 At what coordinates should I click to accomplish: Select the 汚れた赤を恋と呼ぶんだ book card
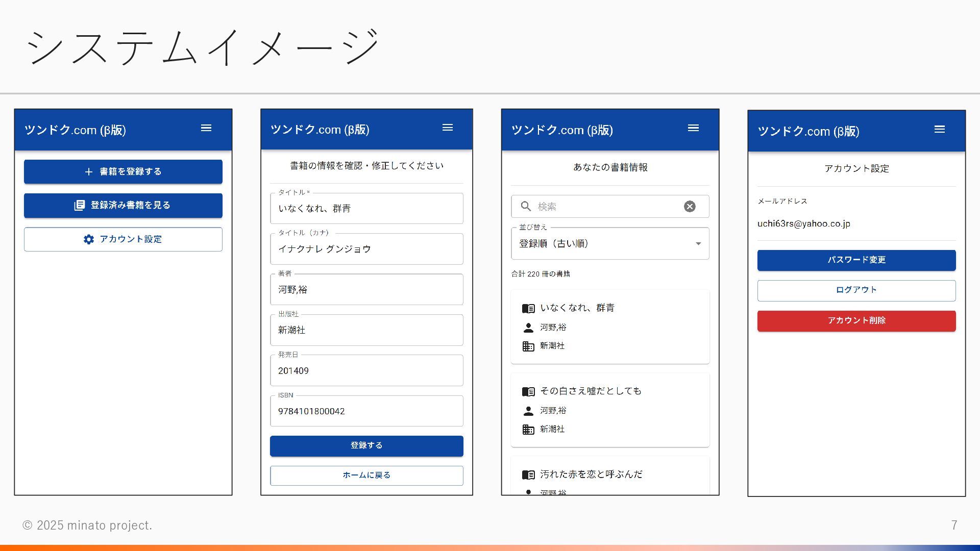(x=610, y=475)
